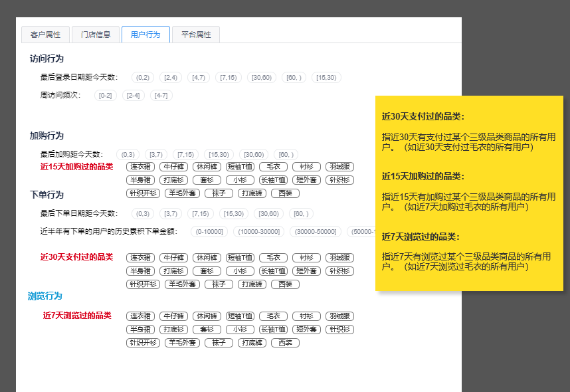This screenshot has height=392, width=570.
Task: Select 羽绒服 under 近7天浏览过的品类
Action: (340, 316)
